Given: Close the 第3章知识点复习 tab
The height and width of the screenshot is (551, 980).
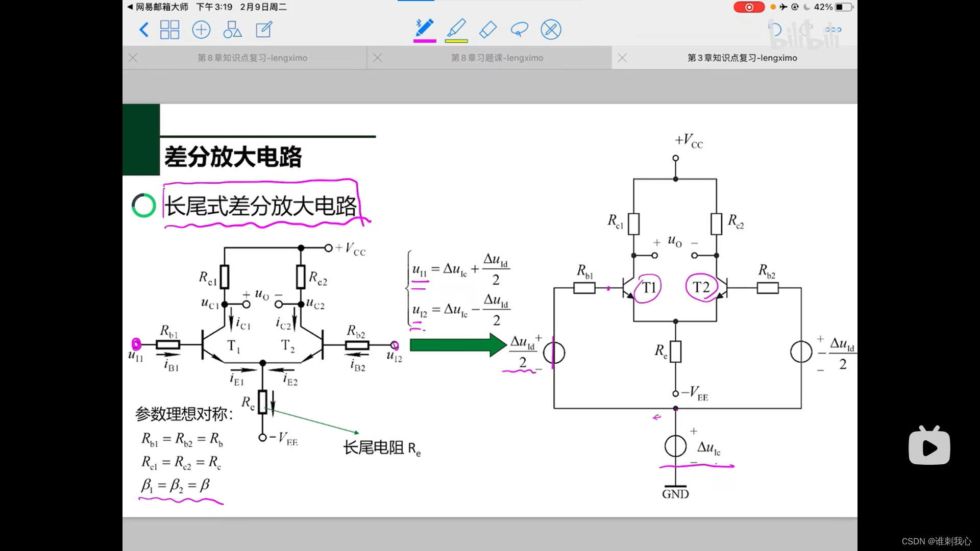Looking at the screenshot, I should tap(622, 58).
